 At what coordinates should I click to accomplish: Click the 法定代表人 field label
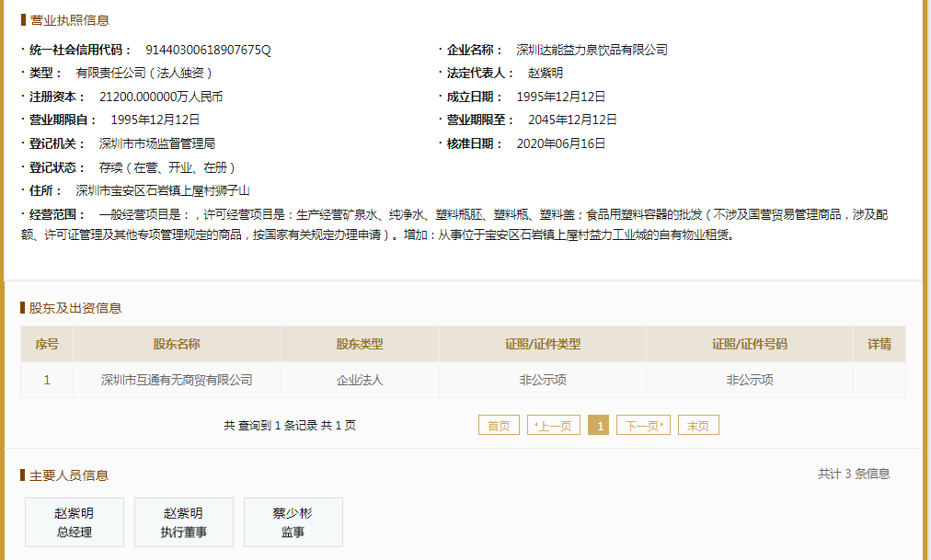tap(480, 73)
